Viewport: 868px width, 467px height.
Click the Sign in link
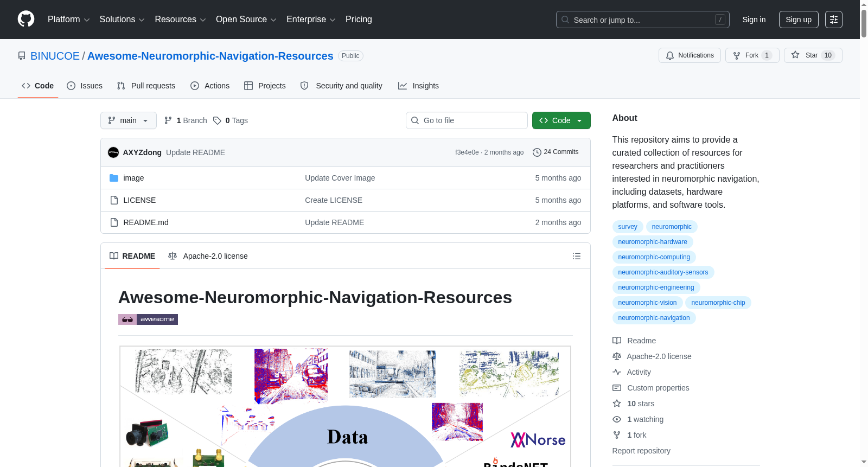tap(754, 20)
